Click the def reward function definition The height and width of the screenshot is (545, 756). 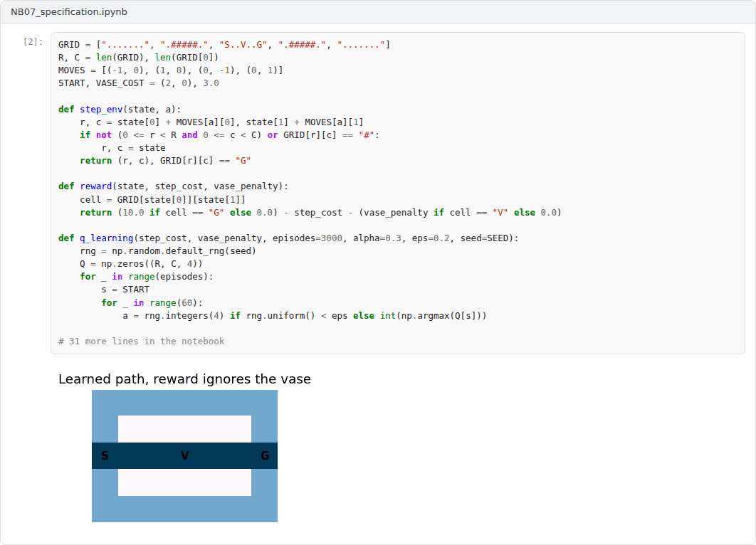(173, 186)
